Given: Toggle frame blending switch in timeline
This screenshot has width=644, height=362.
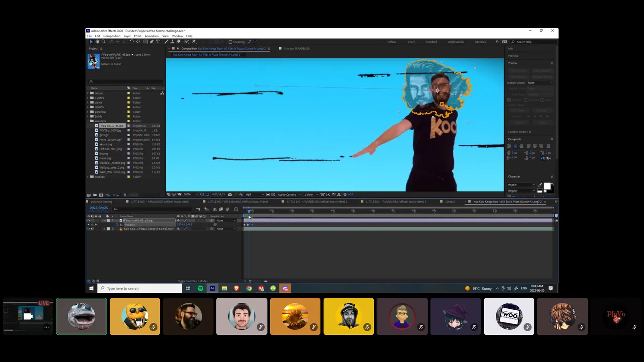Looking at the screenshot, I should click(221, 209).
